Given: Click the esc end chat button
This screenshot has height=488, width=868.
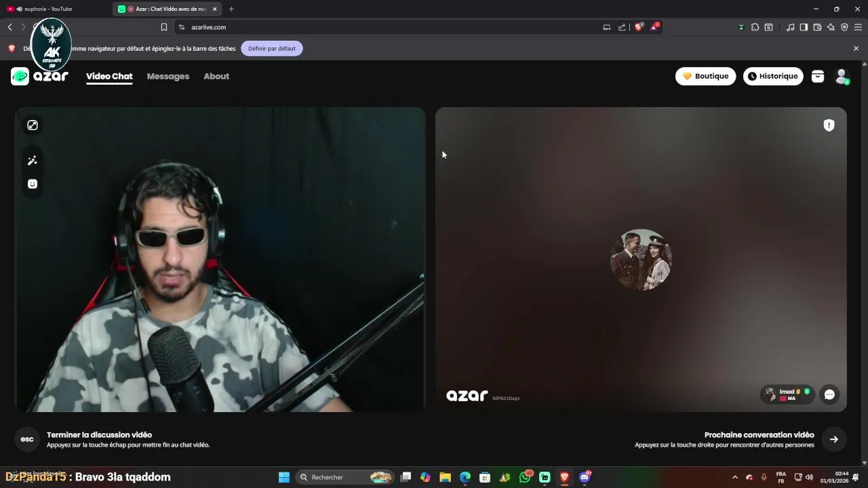Looking at the screenshot, I should click(x=27, y=439).
